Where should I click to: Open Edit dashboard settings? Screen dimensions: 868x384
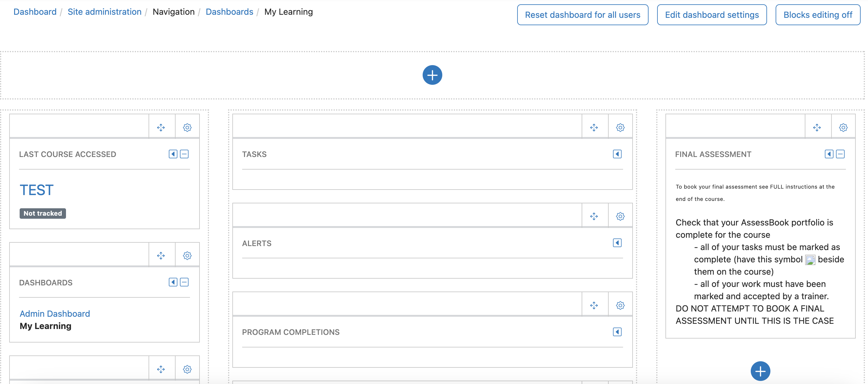[x=712, y=15]
